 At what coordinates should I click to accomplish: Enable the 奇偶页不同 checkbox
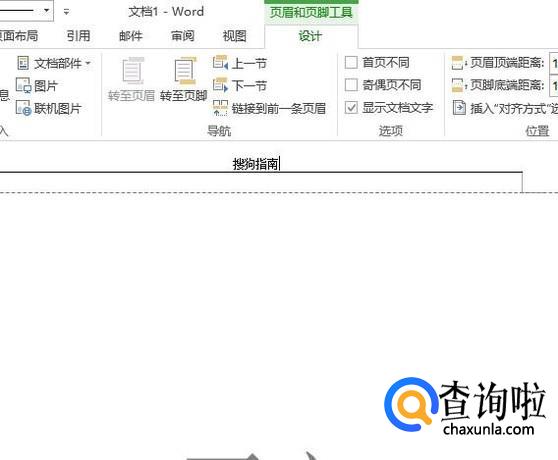click(x=351, y=85)
